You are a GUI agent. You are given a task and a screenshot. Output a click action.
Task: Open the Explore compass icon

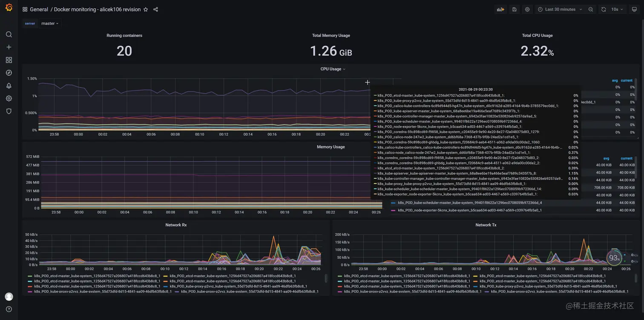(x=9, y=73)
